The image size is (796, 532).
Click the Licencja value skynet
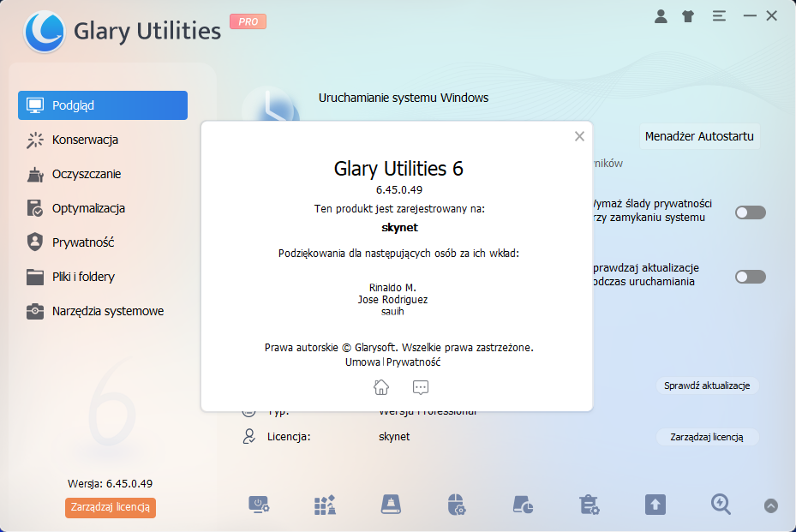point(394,437)
